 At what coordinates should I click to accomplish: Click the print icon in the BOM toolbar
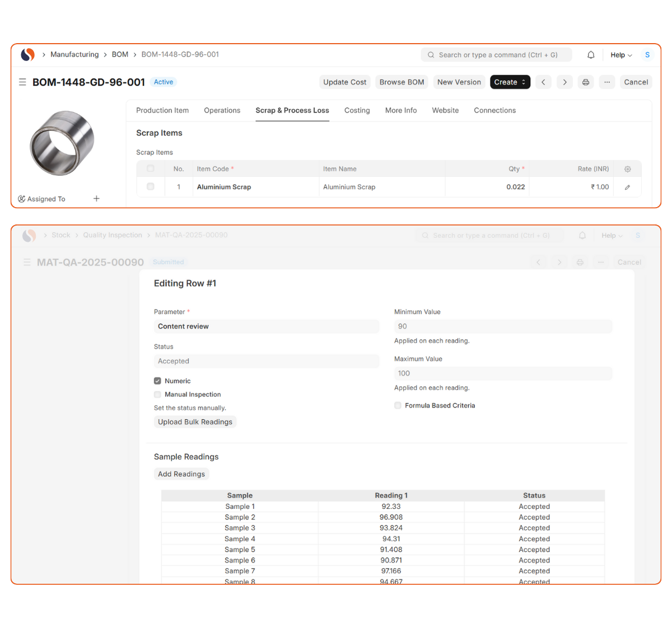(586, 82)
